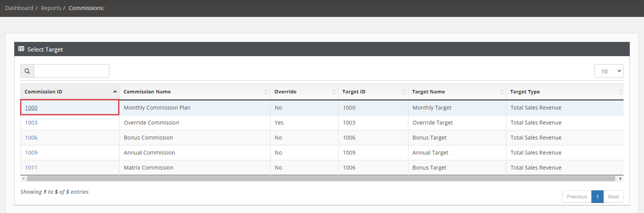The width and height of the screenshot is (644, 213).
Task: Go to Reports breadcrumb
Action: [x=51, y=8]
